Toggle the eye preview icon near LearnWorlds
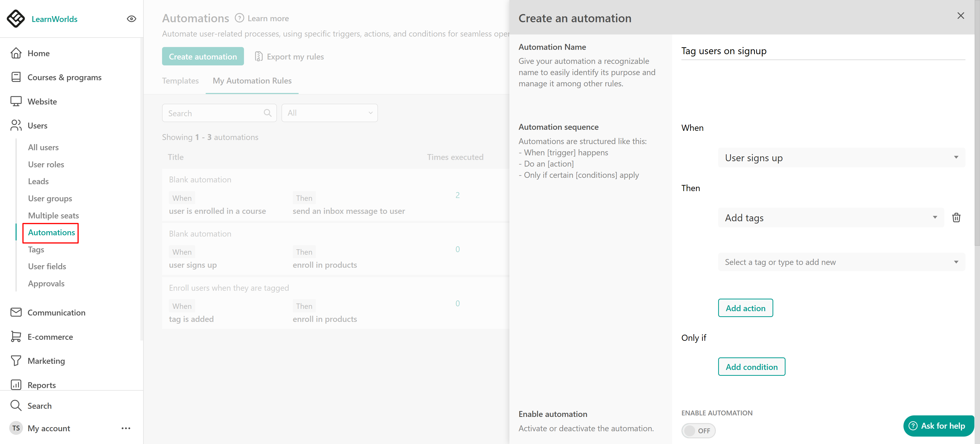Screen dimensions: 980x444 point(131,19)
